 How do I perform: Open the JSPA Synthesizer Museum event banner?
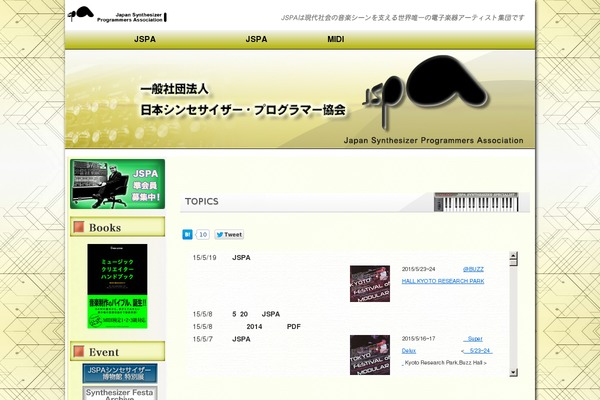(x=120, y=373)
